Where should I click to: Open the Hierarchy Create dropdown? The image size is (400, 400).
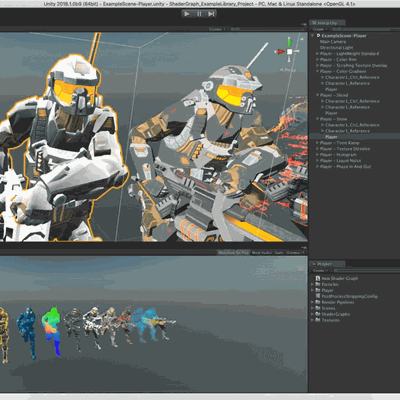[319, 29]
